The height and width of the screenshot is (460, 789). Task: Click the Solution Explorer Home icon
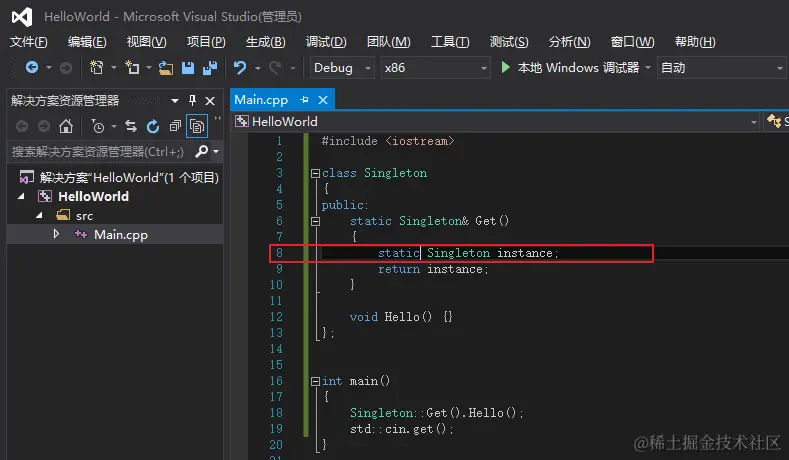coord(66,126)
